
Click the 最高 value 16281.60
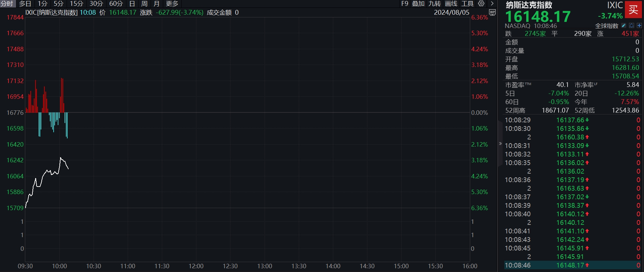point(625,68)
